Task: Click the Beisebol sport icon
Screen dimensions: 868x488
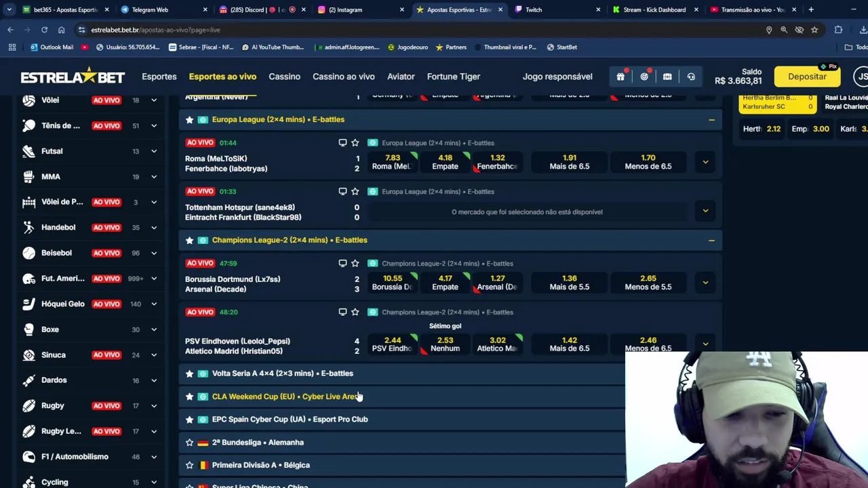Action: click(x=28, y=253)
